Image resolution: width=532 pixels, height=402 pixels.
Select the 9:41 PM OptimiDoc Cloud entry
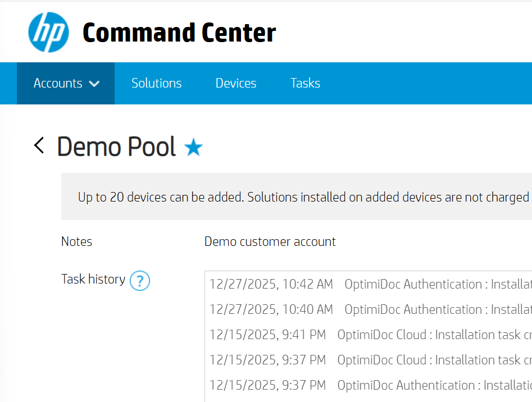(x=368, y=335)
